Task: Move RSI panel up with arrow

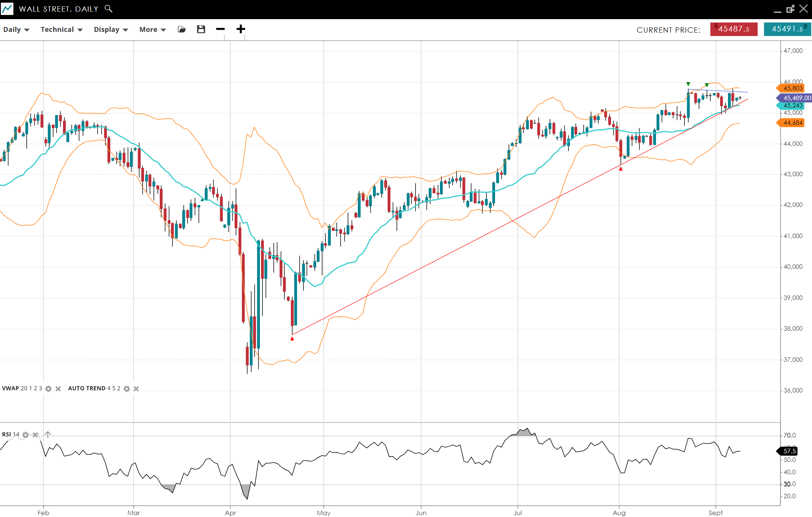Action: (48, 435)
